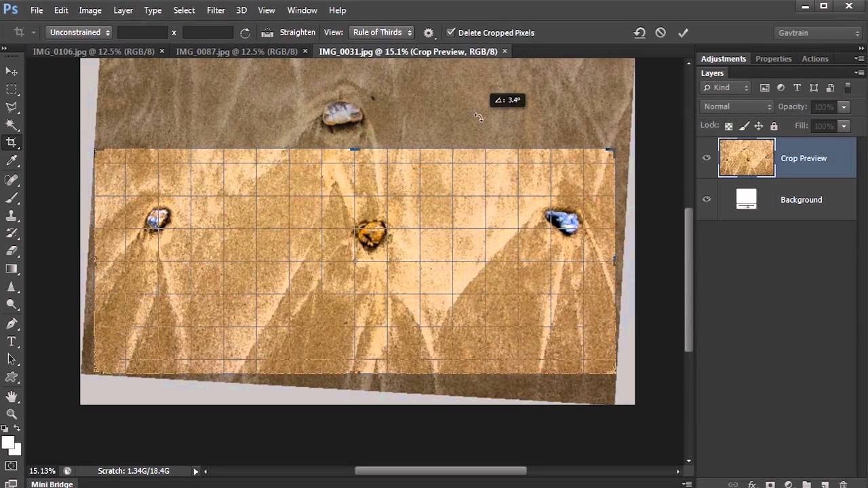The height and width of the screenshot is (488, 868).
Task: Uncheck Delete Cropped Pixels
Action: pyautogui.click(x=451, y=33)
